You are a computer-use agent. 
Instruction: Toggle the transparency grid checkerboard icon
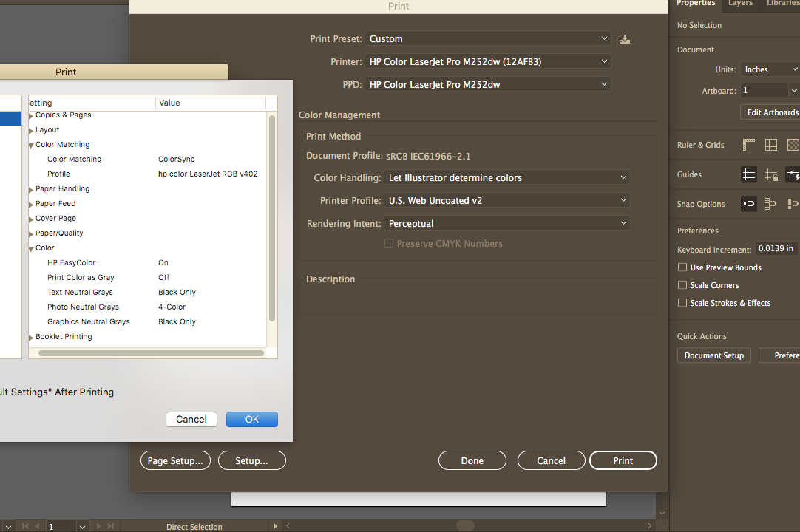coord(793,145)
